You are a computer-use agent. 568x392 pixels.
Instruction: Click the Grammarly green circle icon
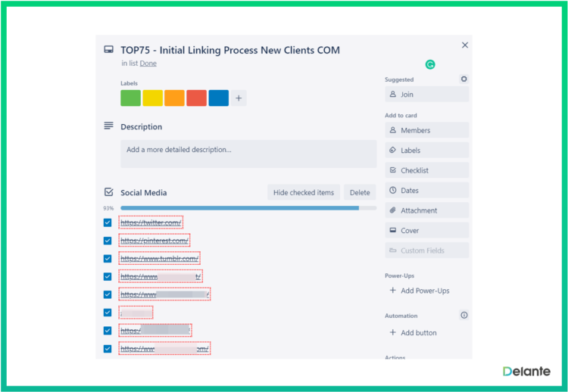(x=430, y=65)
